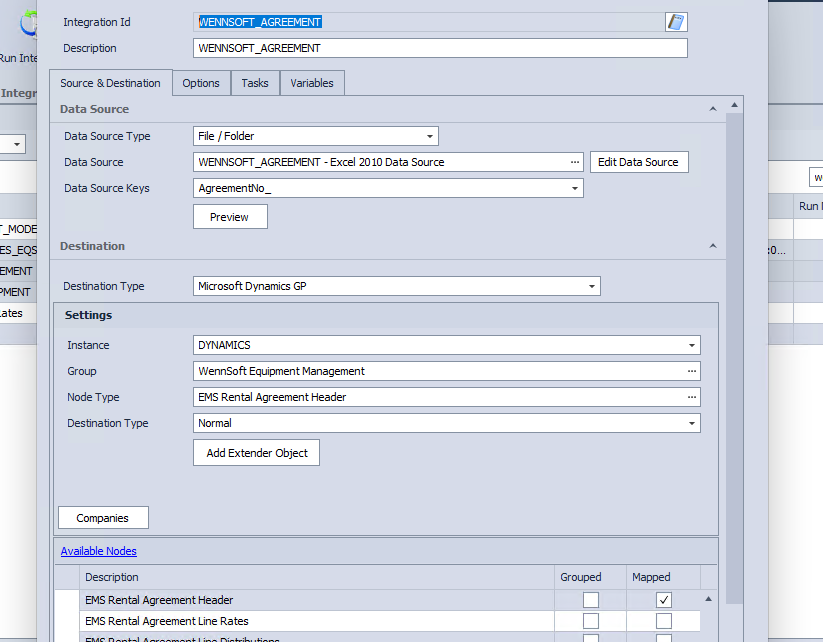Click the Description column header
This screenshot has width=823, height=642.
tap(316, 577)
